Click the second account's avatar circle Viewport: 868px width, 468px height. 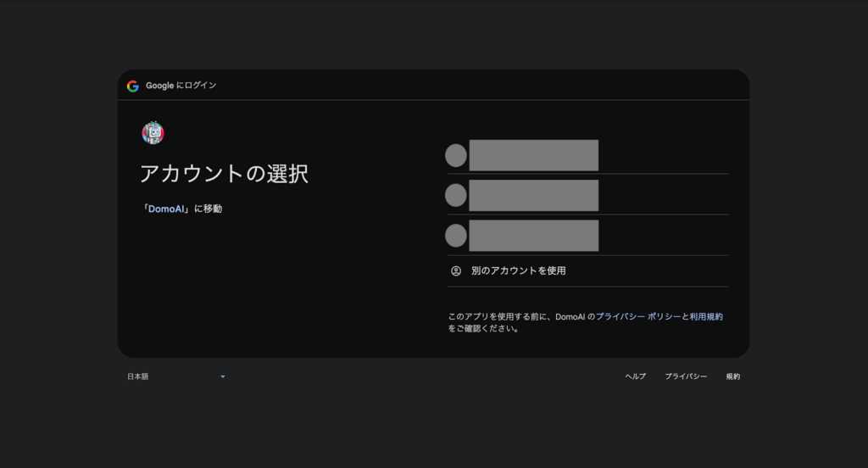456,195
